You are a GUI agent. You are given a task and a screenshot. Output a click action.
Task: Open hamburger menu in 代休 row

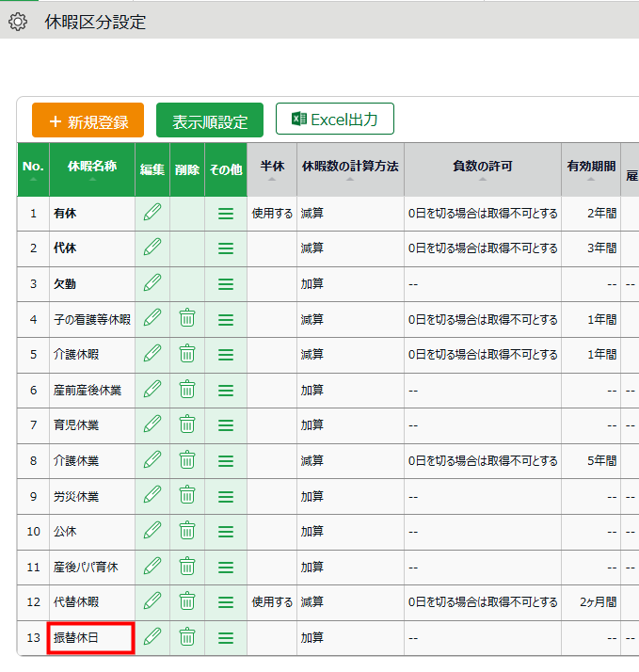click(x=226, y=248)
